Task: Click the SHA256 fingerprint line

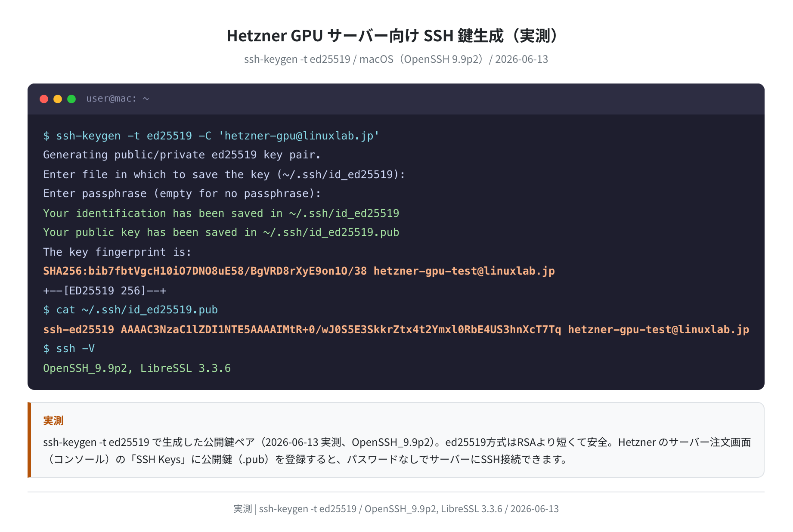Action: click(x=299, y=271)
